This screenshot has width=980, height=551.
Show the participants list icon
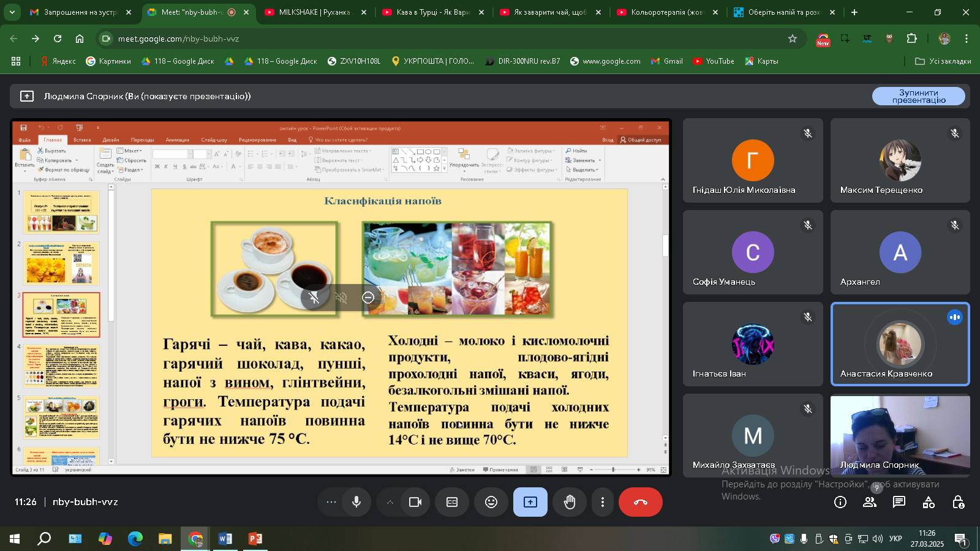coord(870,502)
